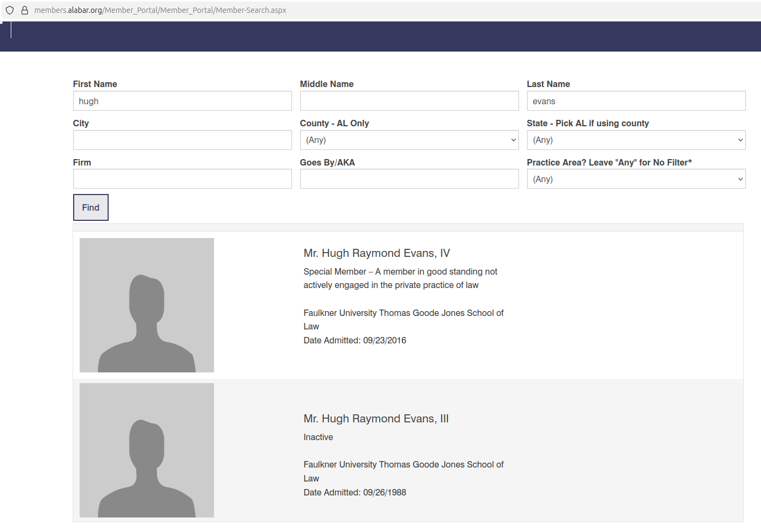
Task: Open the Practice Area filter dropdown
Action: click(x=636, y=179)
